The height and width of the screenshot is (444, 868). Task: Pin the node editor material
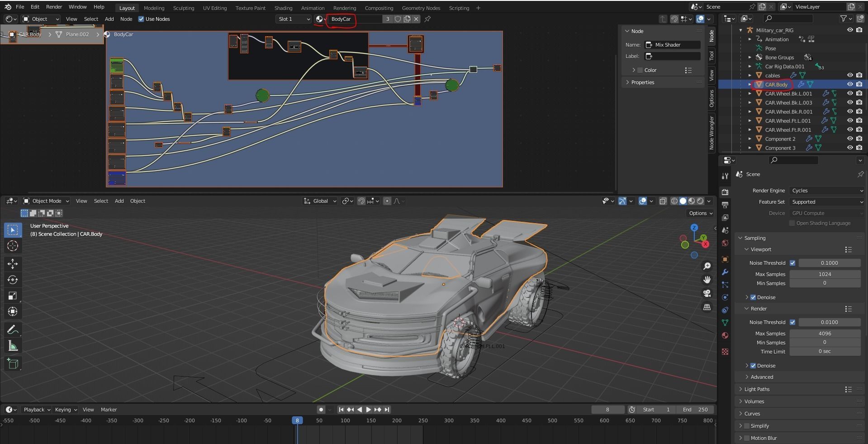[427, 19]
